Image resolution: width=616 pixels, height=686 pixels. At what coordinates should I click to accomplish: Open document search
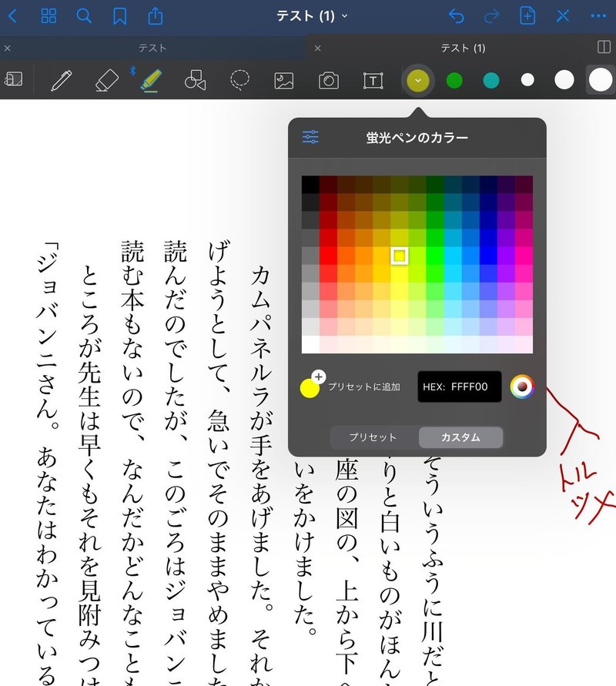point(84,15)
